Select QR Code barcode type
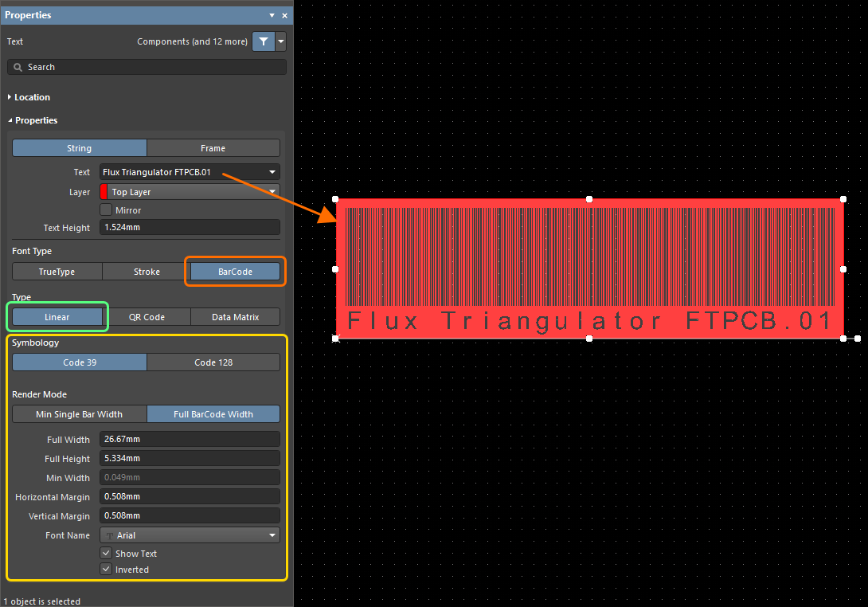Image resolution: width=868 pixels, height=607 pixels. click(x=147, y=317)
